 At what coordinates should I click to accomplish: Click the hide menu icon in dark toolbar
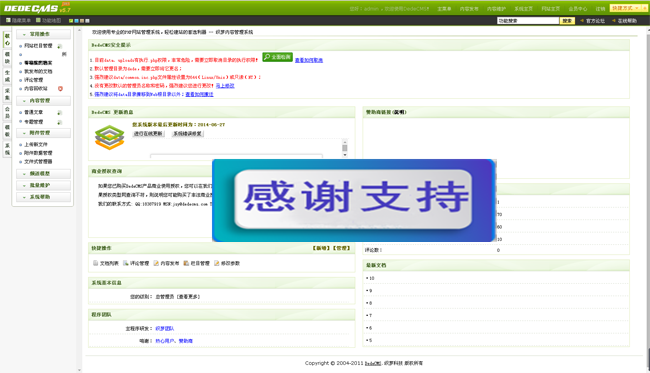tap(8, 20)
